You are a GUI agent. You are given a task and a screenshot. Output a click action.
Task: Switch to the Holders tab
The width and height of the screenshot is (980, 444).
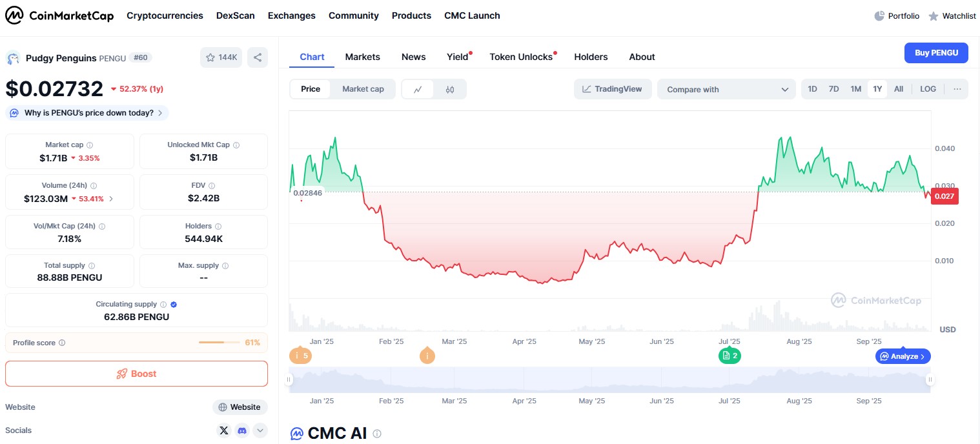(x=591, y=57)
